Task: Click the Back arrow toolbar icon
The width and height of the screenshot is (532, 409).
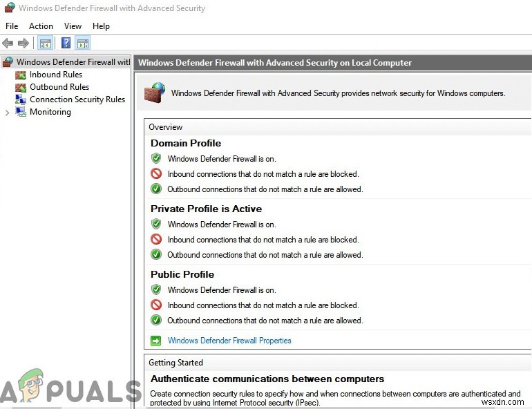Action: coord(8,43)
